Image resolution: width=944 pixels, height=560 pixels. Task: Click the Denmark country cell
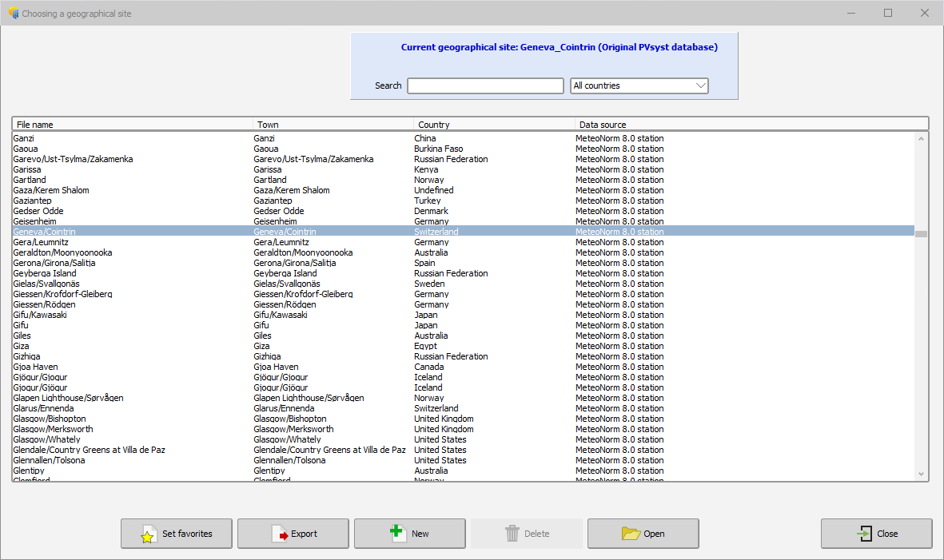431,211
